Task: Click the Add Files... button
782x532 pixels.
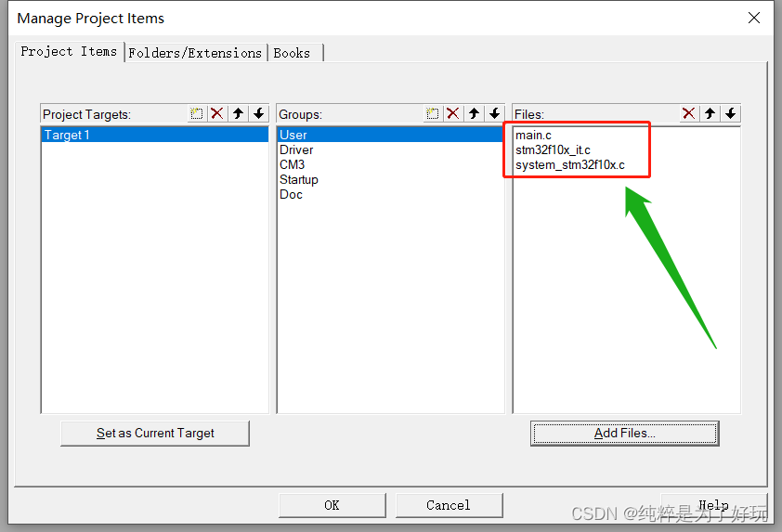Action: coord(624,434)
